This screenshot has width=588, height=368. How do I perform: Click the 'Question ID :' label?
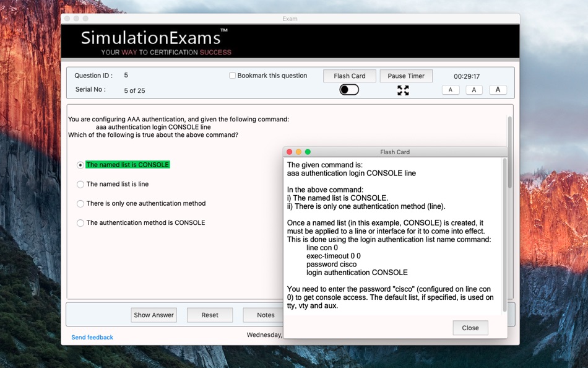93,76
